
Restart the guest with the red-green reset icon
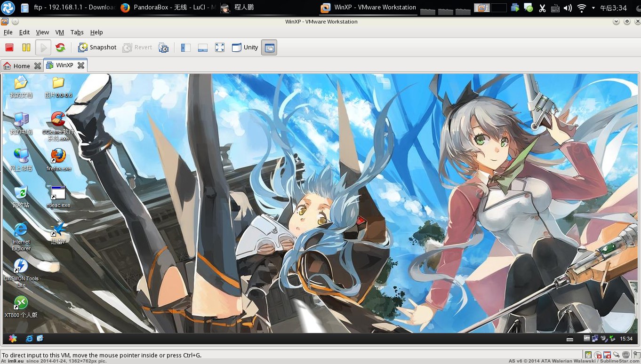point(60,47)
